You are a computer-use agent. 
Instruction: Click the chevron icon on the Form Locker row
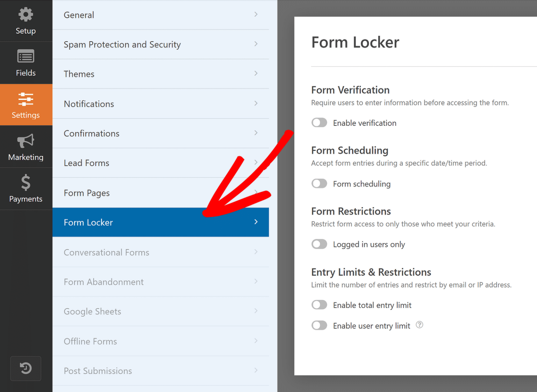(x=256, y=222)
